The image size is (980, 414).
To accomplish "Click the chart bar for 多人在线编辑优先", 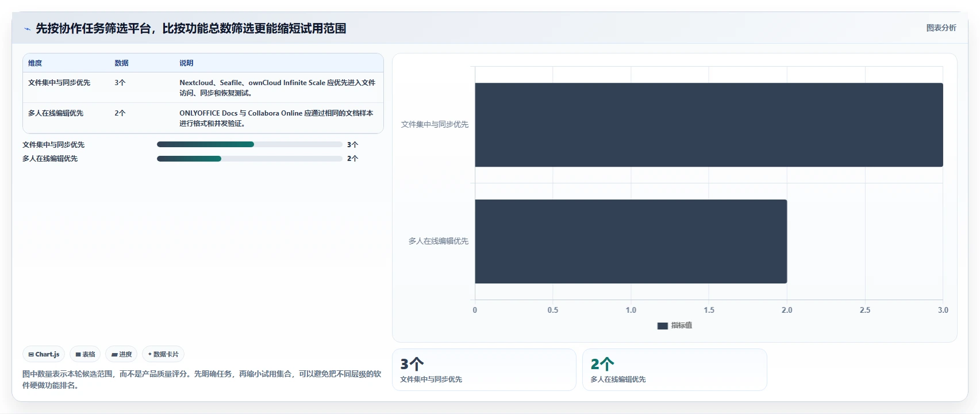I will click(x=631, y=241).
